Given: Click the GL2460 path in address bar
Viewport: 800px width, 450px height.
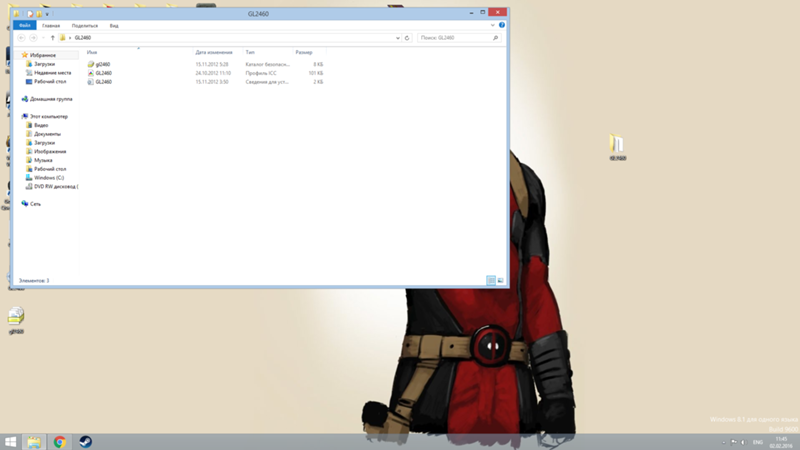Looking at the screenshot, I should (x=83, y=38).
